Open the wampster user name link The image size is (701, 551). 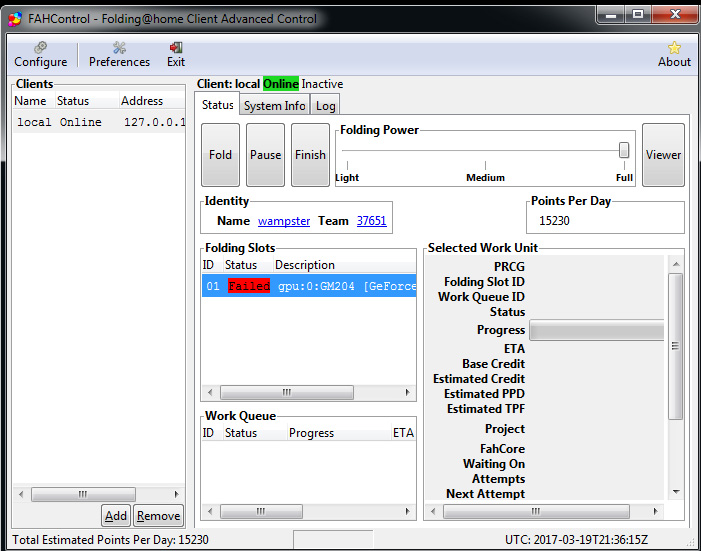(x=284, y=221)
